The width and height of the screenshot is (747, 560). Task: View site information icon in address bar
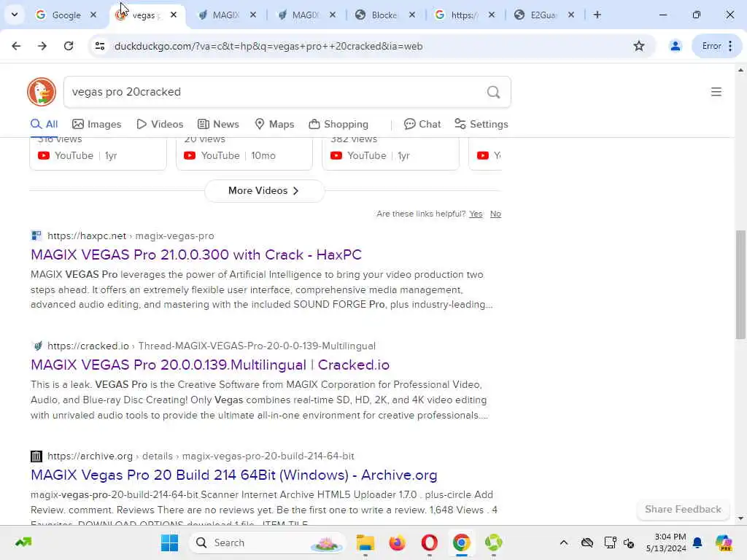coord(100,46)
